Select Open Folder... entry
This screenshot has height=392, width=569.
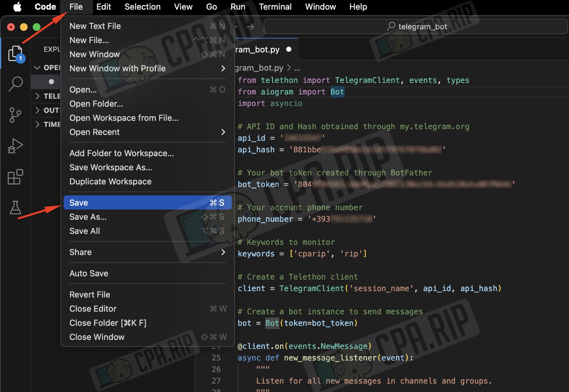click(x=148, y=104)
